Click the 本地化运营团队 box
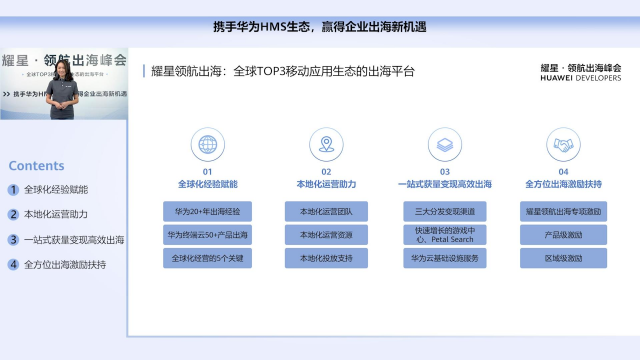The image size is (640, 360). (326, 211)
